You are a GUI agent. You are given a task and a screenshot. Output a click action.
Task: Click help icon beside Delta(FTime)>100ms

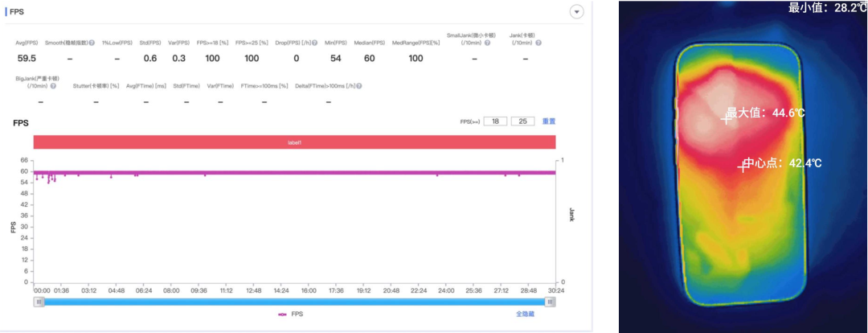click(358, 86)
